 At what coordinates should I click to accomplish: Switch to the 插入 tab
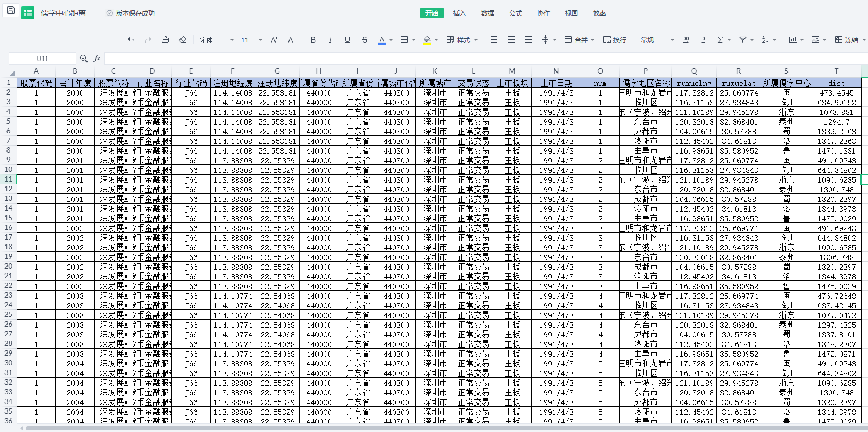[x=459, y=13]
